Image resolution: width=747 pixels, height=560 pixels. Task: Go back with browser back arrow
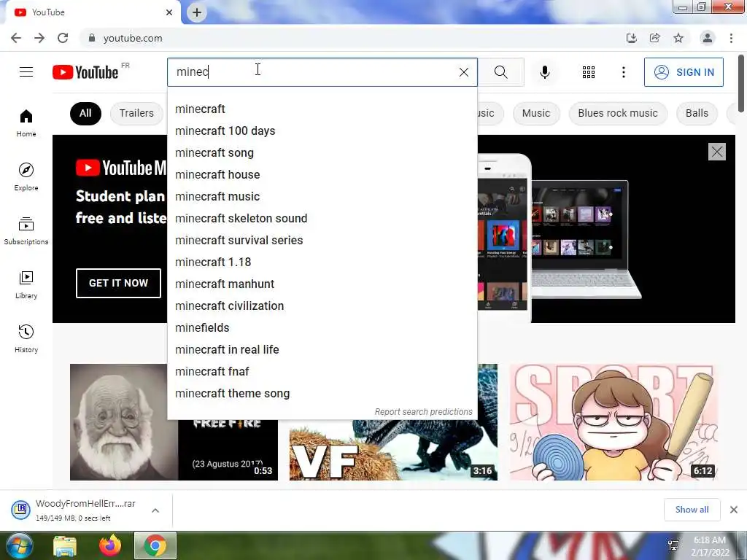click(x=16, y=38)
